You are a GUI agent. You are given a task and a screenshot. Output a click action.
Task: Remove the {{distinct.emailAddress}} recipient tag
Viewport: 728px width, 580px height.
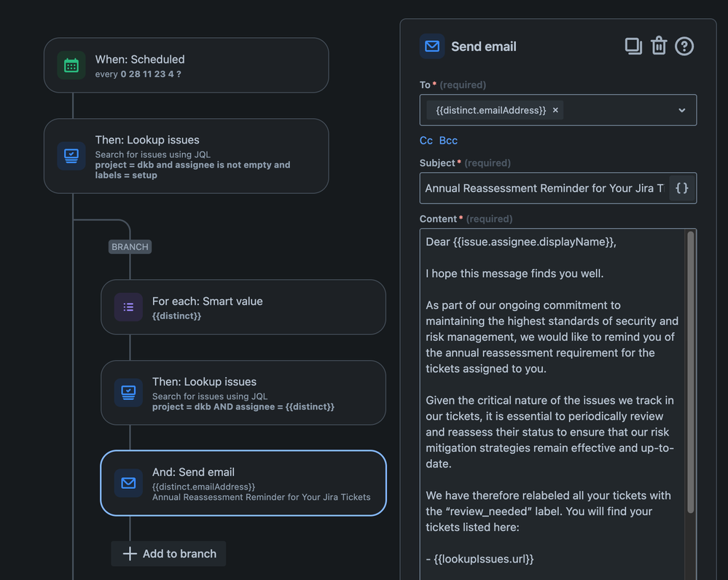[x=555, y=110]
